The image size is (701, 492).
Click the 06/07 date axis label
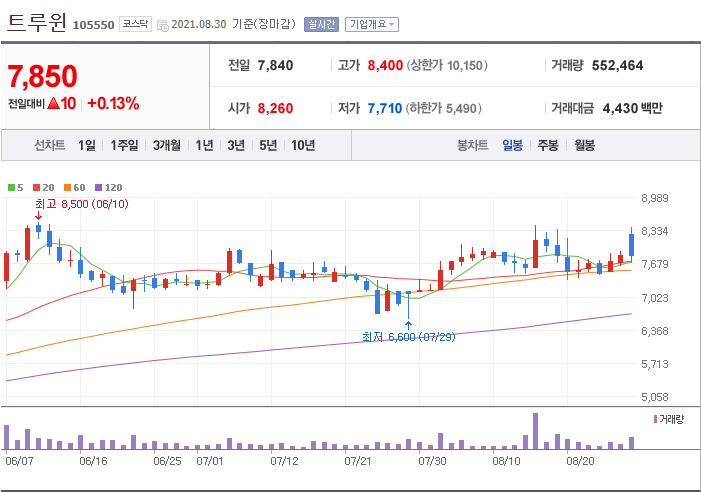(x=19, y=461)
